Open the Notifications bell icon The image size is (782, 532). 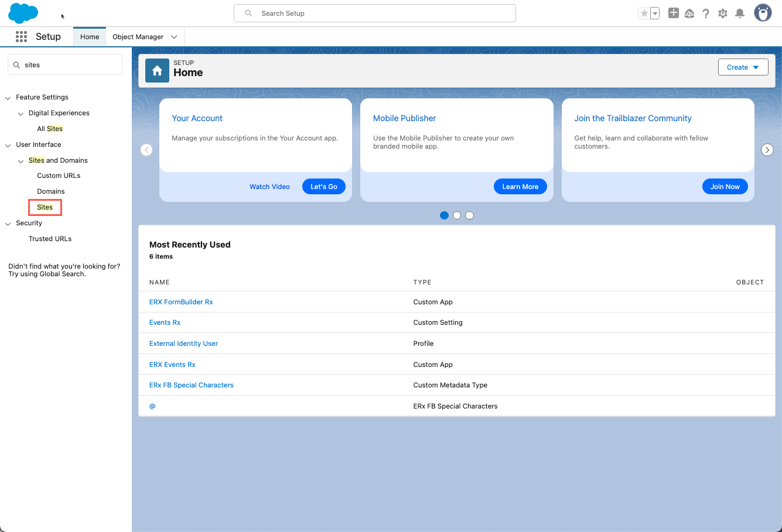pyautogui.click(x=740, y=13)
